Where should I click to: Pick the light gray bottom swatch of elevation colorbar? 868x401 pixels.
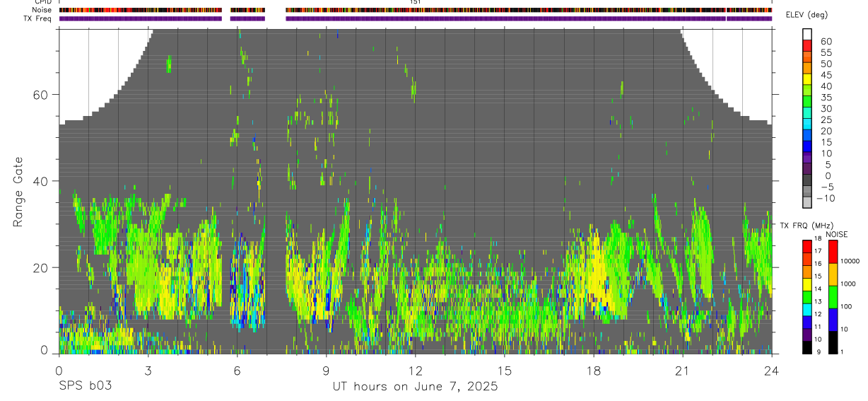[x=807, y=203]
